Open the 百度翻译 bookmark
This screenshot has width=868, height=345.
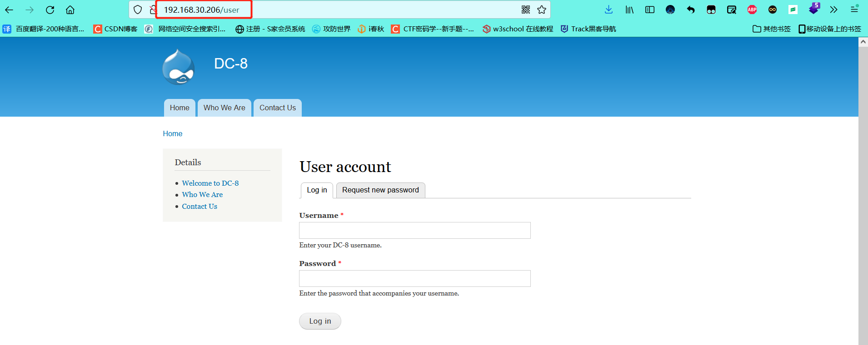coord(44,29)
